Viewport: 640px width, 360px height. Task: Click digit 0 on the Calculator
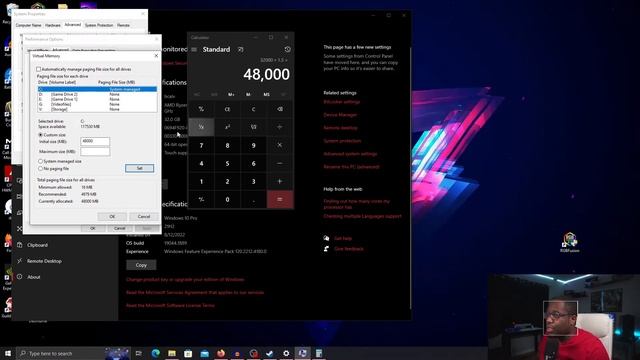(x=227, y=199)
